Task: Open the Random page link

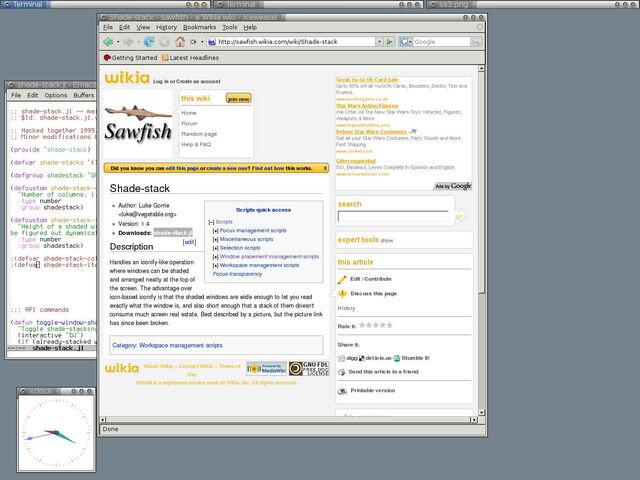Action: [x=199, y=134]
